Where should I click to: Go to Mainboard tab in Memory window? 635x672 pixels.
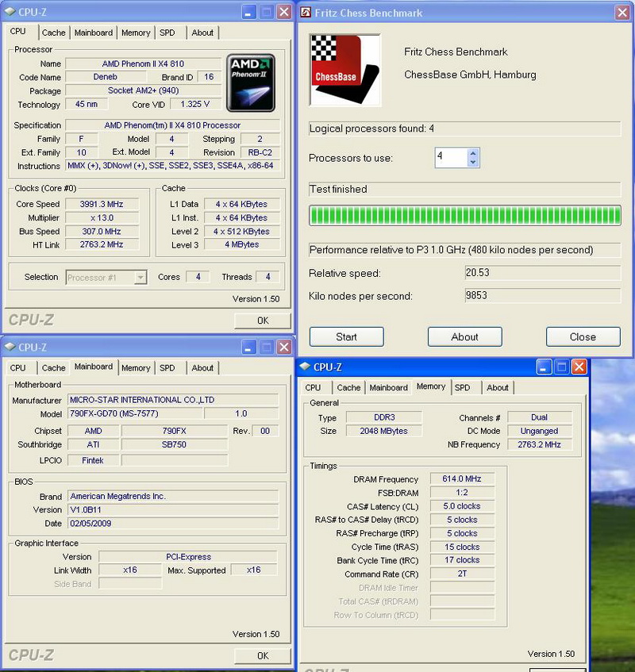point(388,387)
